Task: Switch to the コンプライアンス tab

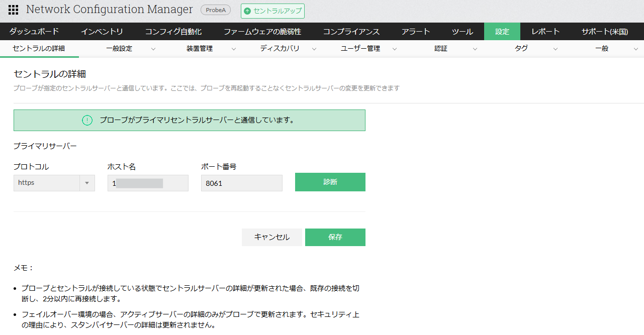Action: [x=351, y=32]
